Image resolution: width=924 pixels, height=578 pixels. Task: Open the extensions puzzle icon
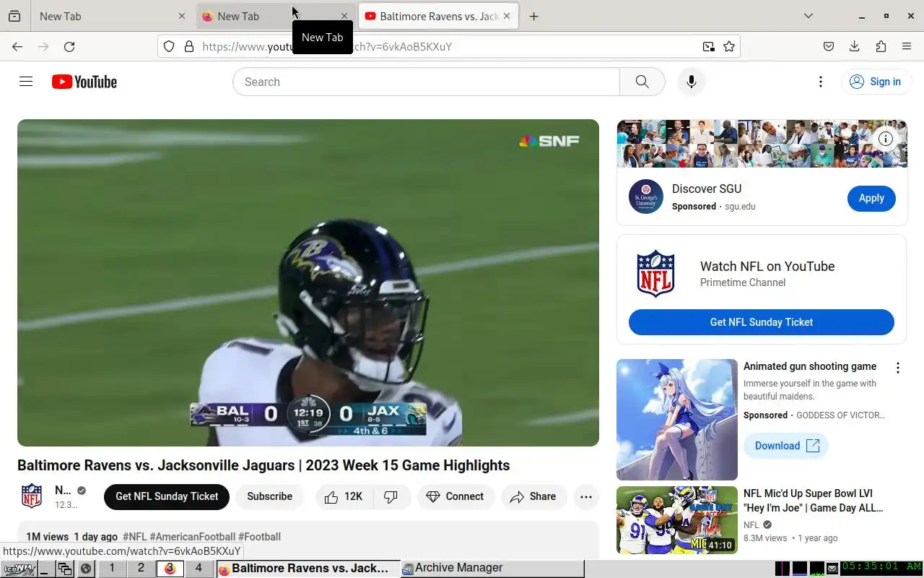(881, 46)
